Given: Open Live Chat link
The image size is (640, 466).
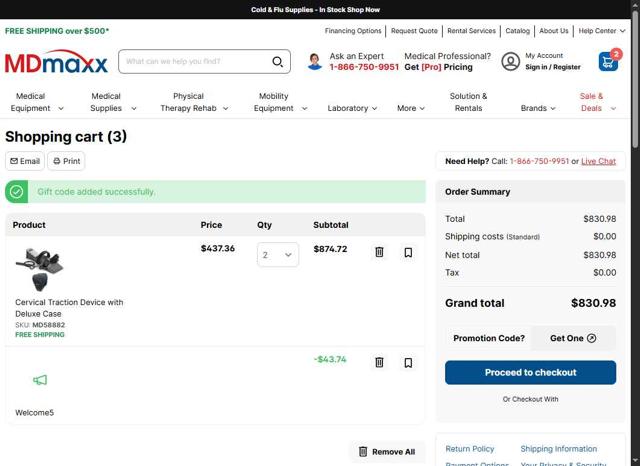Looking at the screenshot, I should point(598,161).
